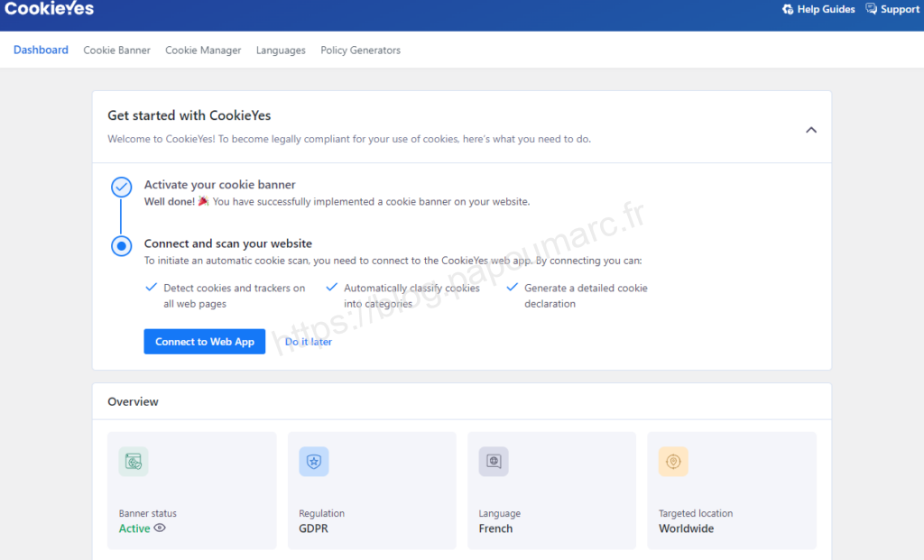Switch to the Cookie Manager tab
Image resolution: width=924 pixels, height=560 pixels.
(x=203, y=50)
